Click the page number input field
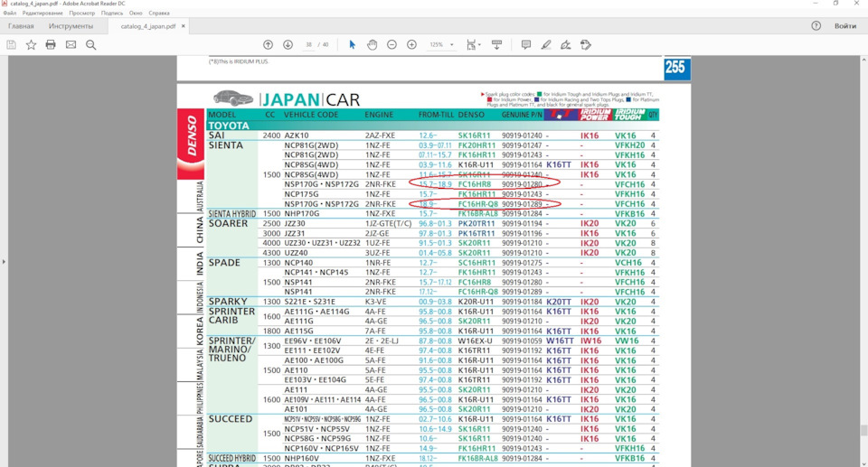The width and height of the screenshot is (868, 467). [309, 44]
